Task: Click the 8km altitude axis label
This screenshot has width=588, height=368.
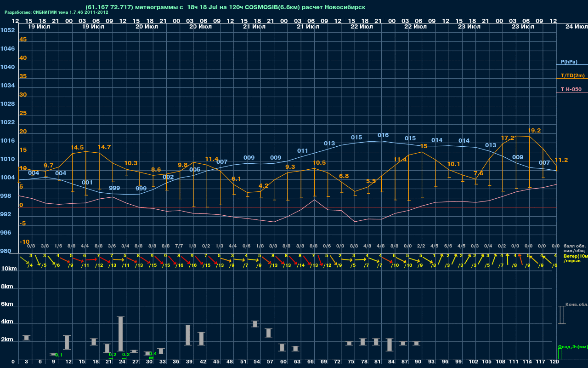Action: [7, 286]
